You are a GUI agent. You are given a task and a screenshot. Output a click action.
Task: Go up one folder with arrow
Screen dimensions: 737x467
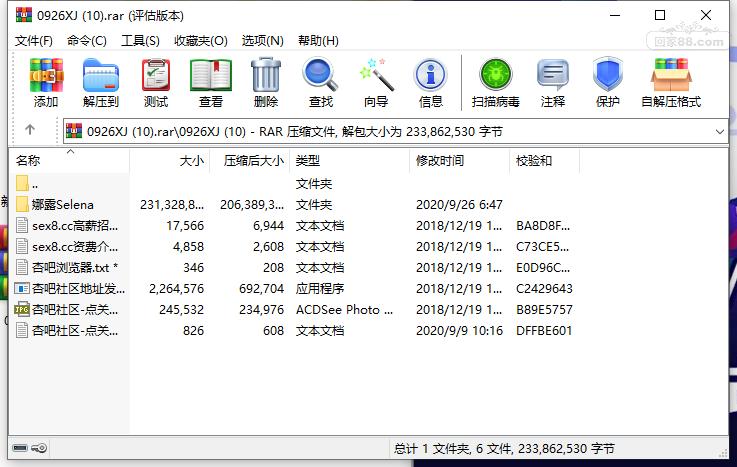(30, 130)
